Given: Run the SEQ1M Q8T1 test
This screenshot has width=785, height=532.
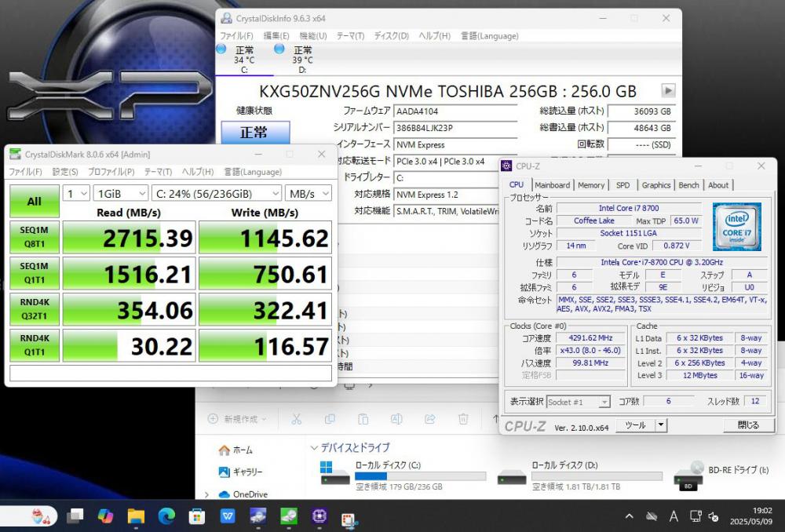Looking at the screenshot, I should (x=35, y=237).
